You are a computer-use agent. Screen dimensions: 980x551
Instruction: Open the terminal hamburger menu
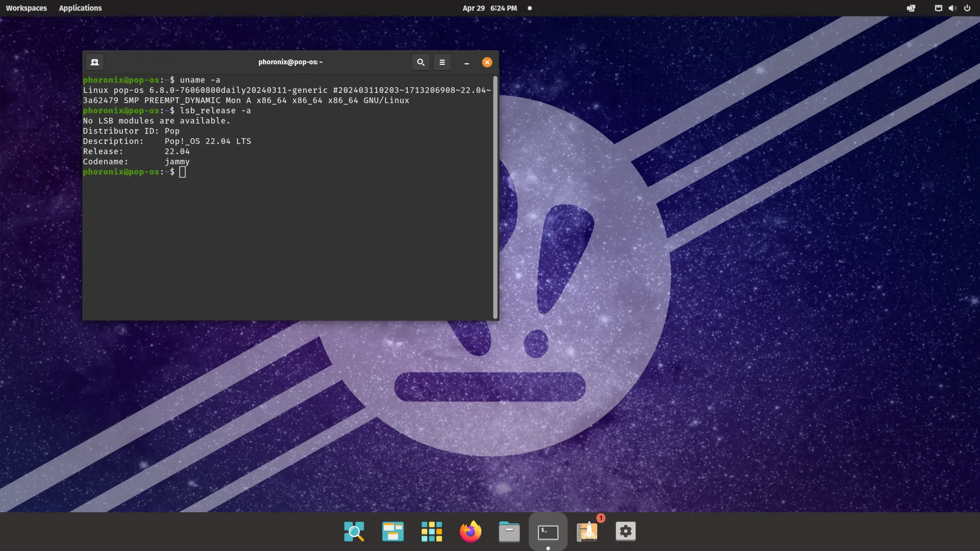[x=443, y=62]
